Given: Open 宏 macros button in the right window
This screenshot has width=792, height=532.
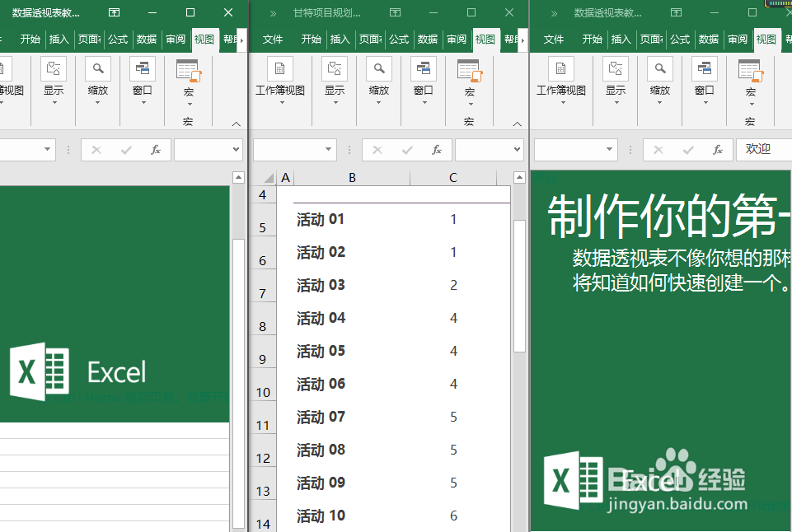Looking at the screenshot, I should [x=751, y=83].
